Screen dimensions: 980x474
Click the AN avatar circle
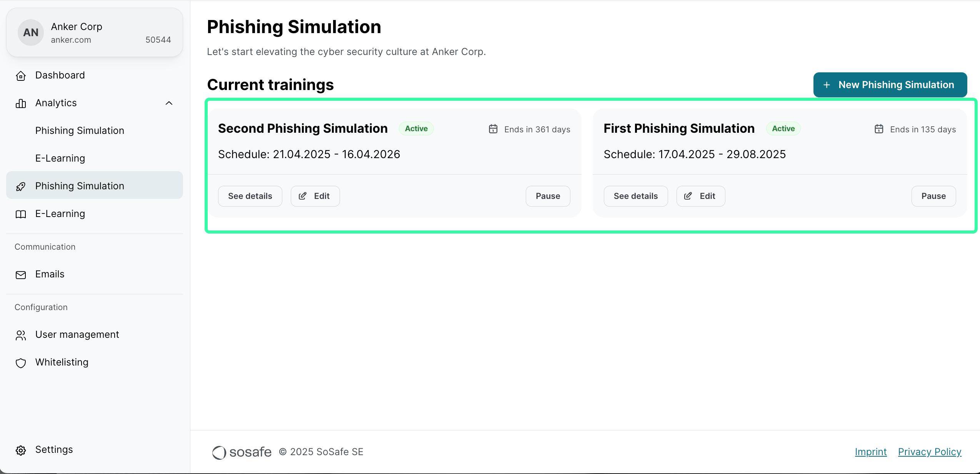coord(31,33)
